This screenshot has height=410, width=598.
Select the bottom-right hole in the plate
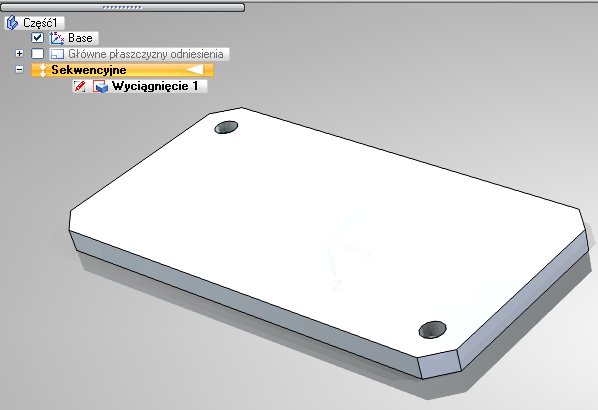(432, 330)
